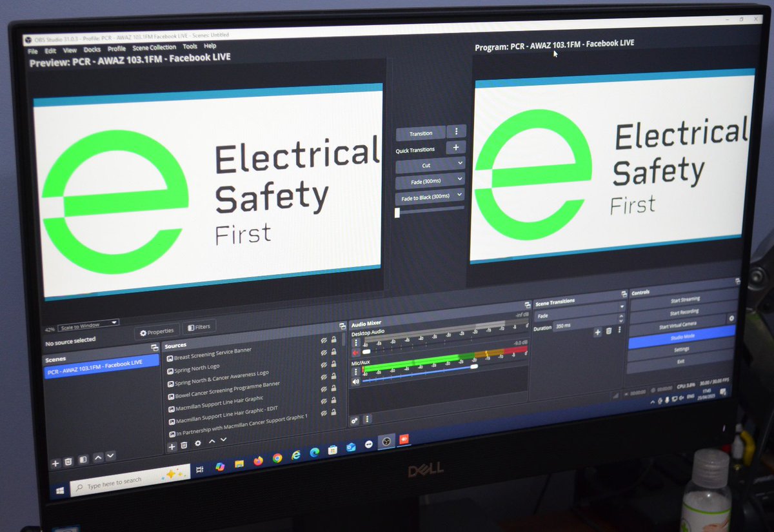Open the Scene Collection menu

(154, 47)
